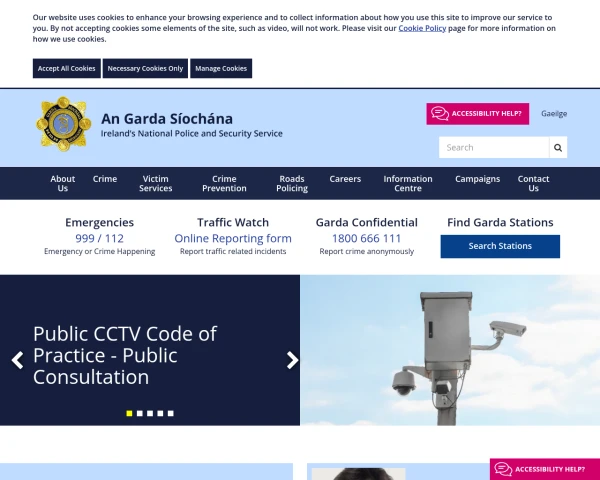
Task: Advance carousel with next arrow
Action: point(292,360)
